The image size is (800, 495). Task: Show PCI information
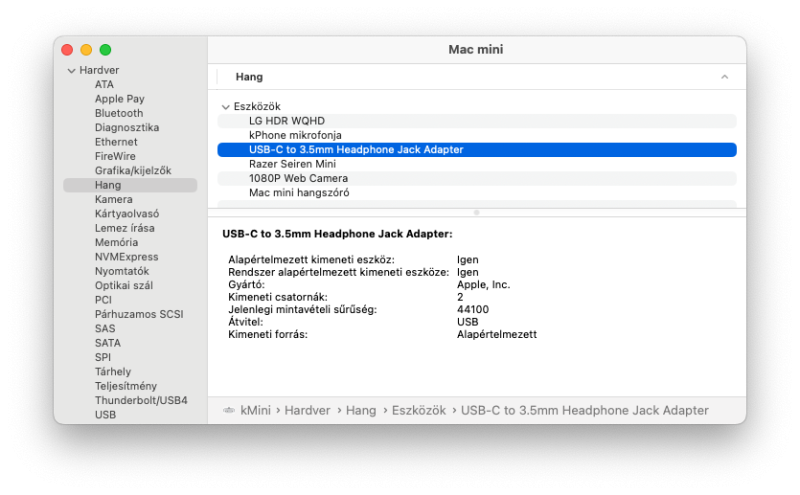pos(103,300)
